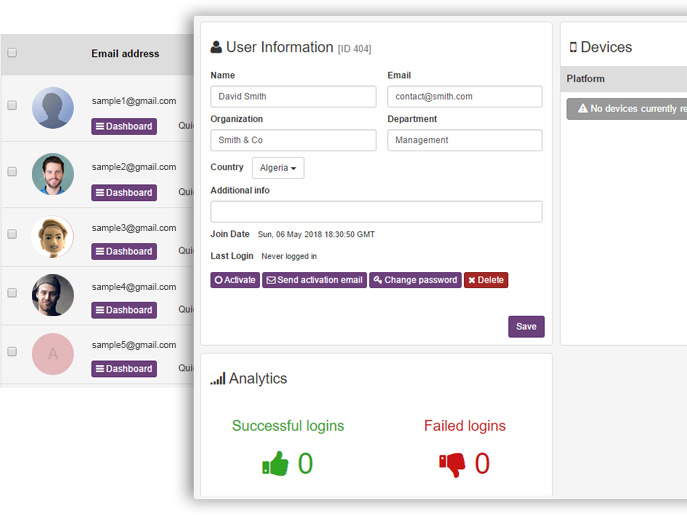Click the signal bars icon beside Analytics

217,379
